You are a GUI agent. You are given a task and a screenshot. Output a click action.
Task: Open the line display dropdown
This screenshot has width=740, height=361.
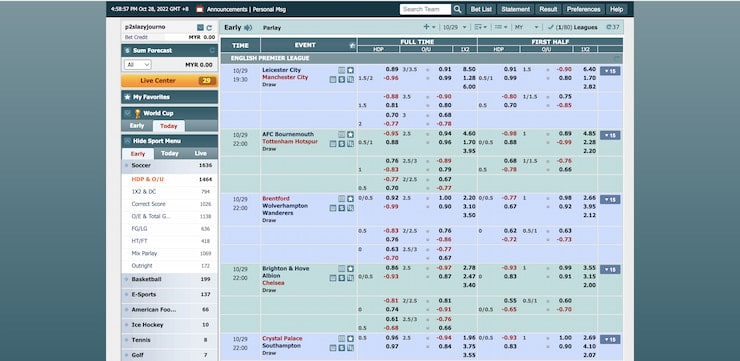[x=501, y=27]
